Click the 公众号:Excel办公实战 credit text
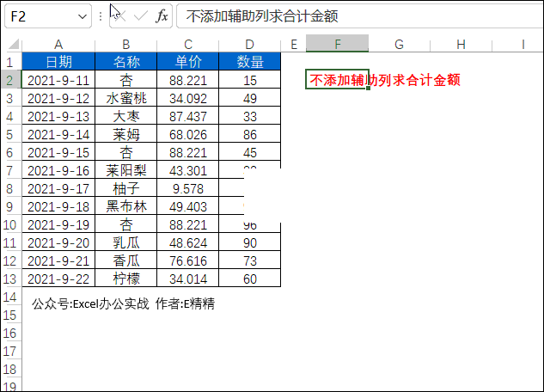The height and width of the screenshot is (392, 544). tap(90, 304)
